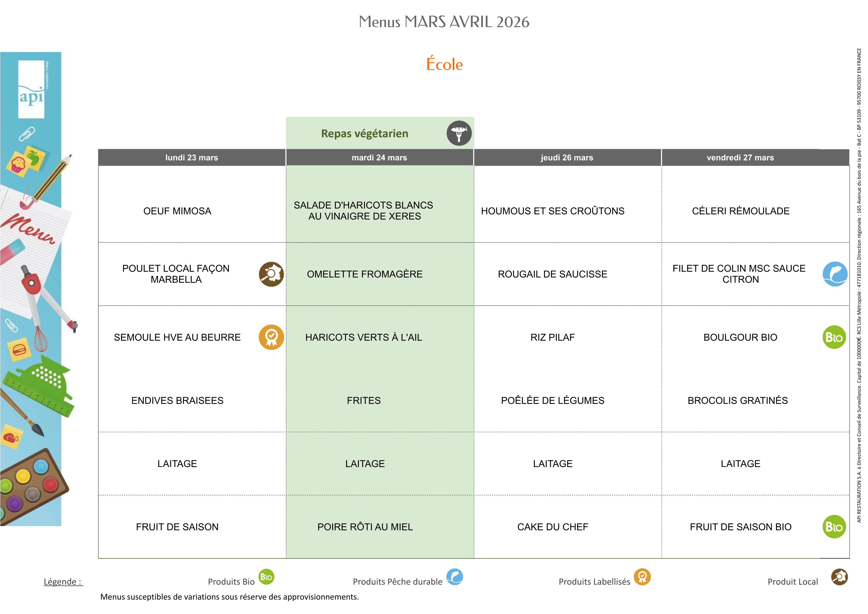Click the underlined Légende label
This screenshot has width=868, height=614.
click(63, 582)
